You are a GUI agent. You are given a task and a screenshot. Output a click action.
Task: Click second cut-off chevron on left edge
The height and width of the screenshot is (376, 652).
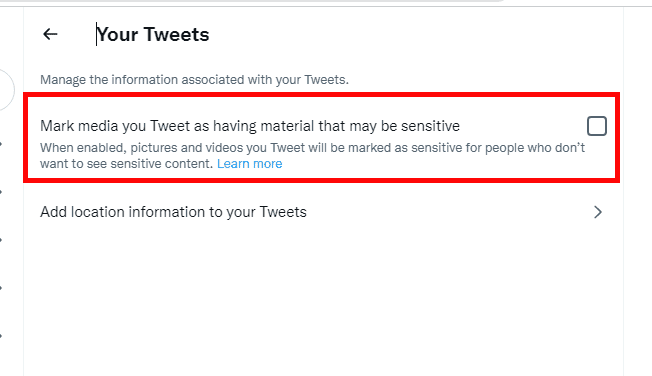coord(1,192)
